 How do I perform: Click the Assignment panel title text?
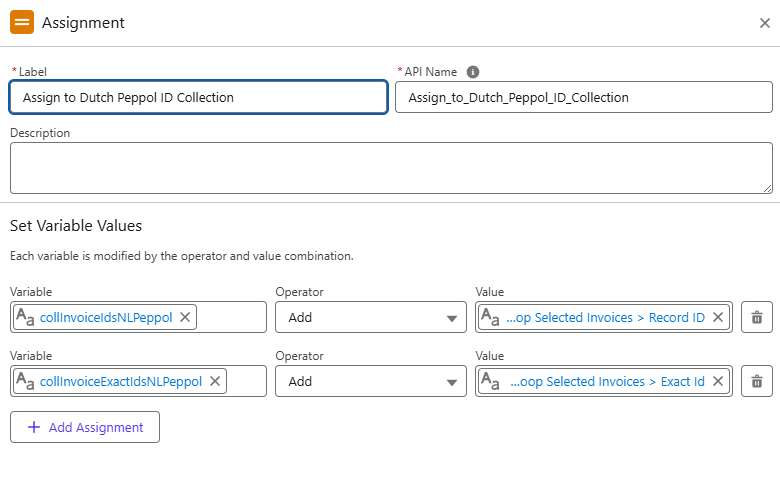(83, 23)
